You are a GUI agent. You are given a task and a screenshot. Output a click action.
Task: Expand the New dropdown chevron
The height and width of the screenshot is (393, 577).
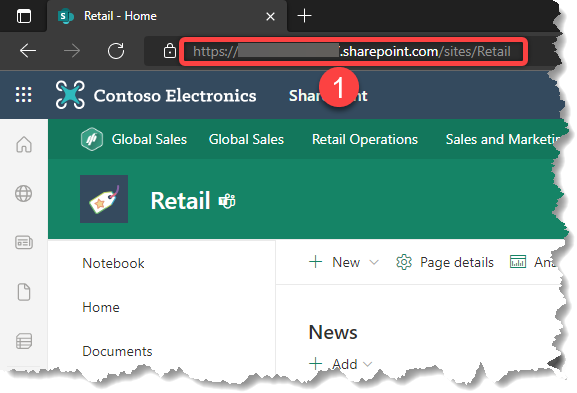374,262
